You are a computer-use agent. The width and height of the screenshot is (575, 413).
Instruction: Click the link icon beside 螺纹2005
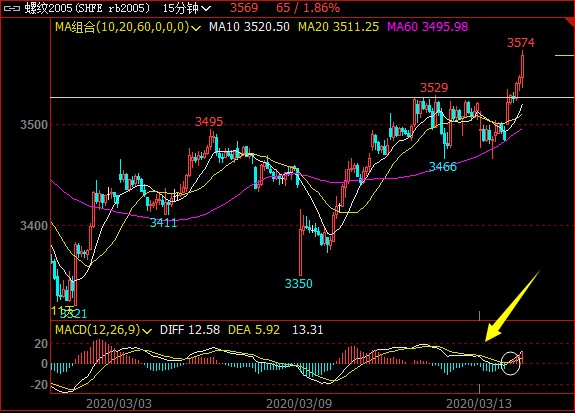[12, 8]
